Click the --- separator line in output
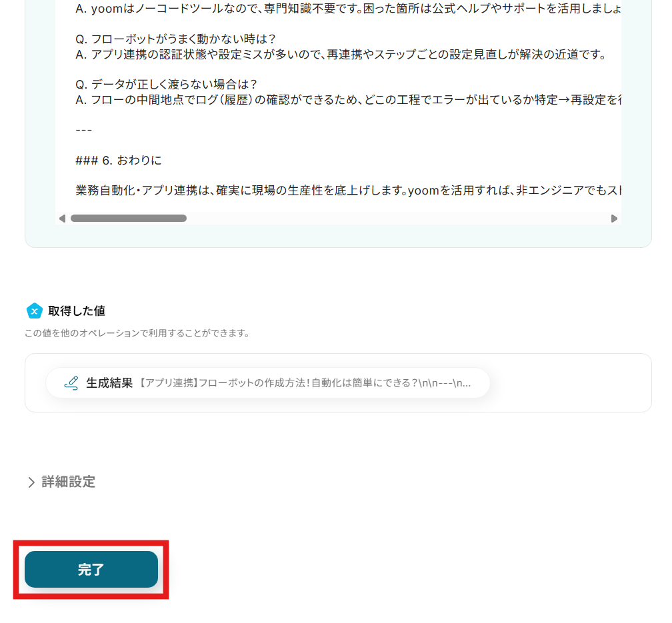 pyautogui.click(x=83, y=130)
